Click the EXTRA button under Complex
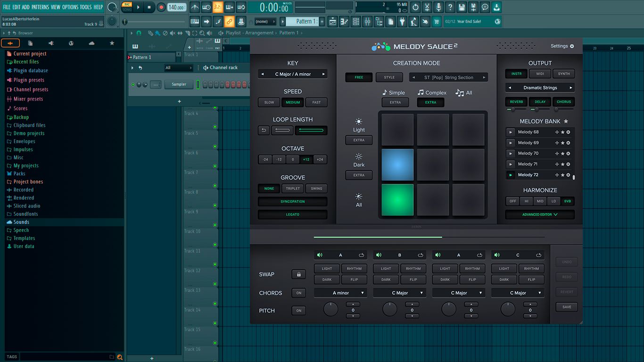Image resolution: width=644 pixels, height=362 pixels. 431,102
